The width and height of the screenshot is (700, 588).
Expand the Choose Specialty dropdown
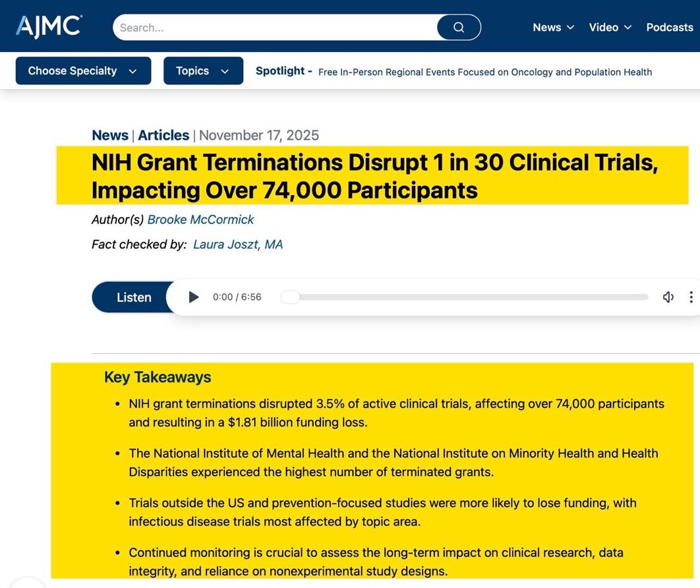pyautogui.click(x=83, y=71)
